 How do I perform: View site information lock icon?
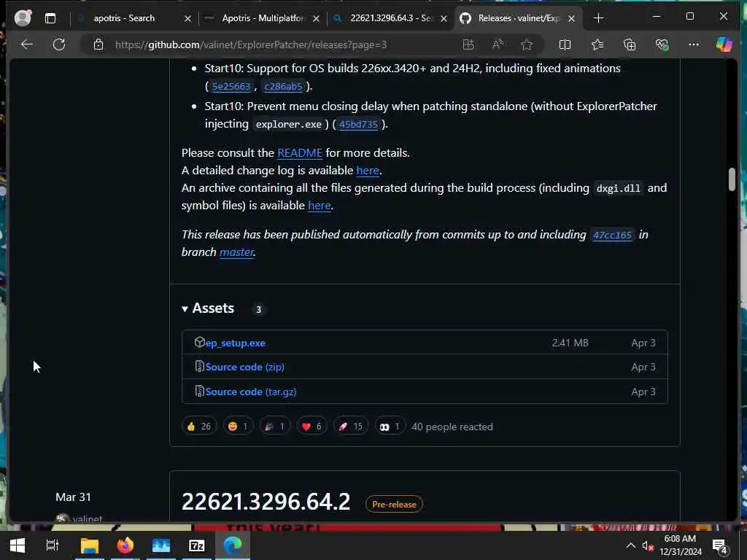[98, 44]
